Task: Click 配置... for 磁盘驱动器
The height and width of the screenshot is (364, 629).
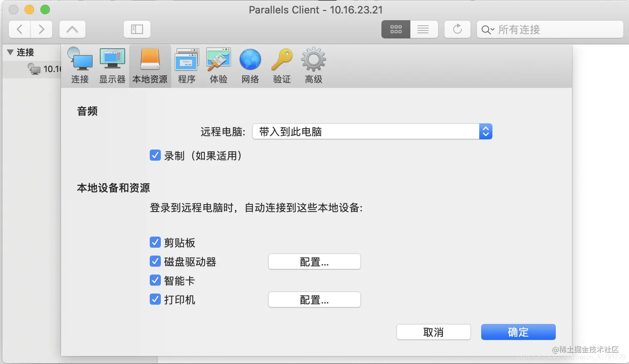Action: [314, 262]
